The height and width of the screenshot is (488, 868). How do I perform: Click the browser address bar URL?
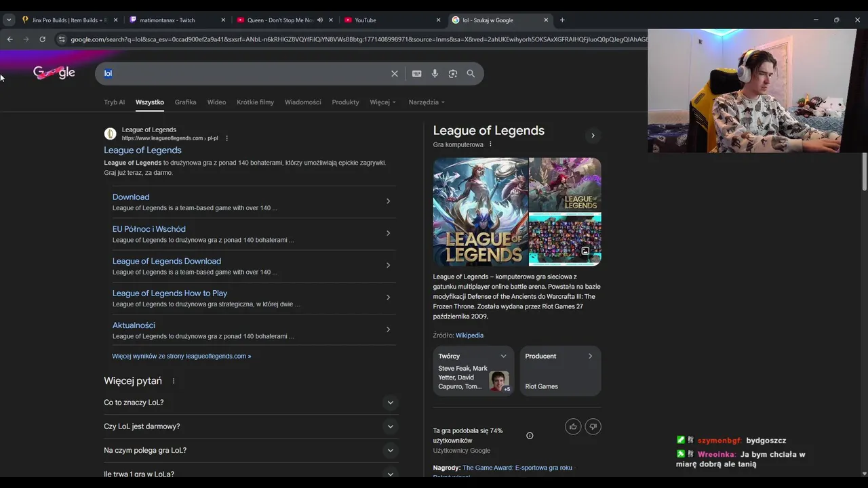point(358,39)
